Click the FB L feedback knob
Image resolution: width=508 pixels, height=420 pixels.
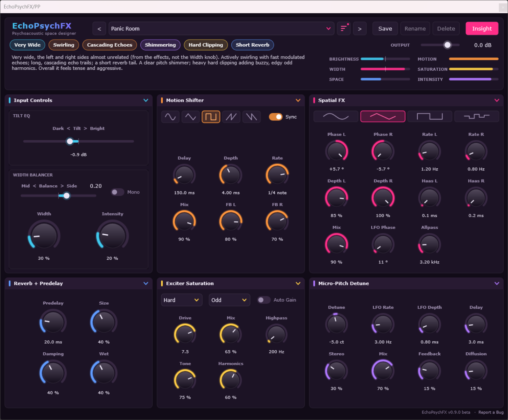click(231, 221)
